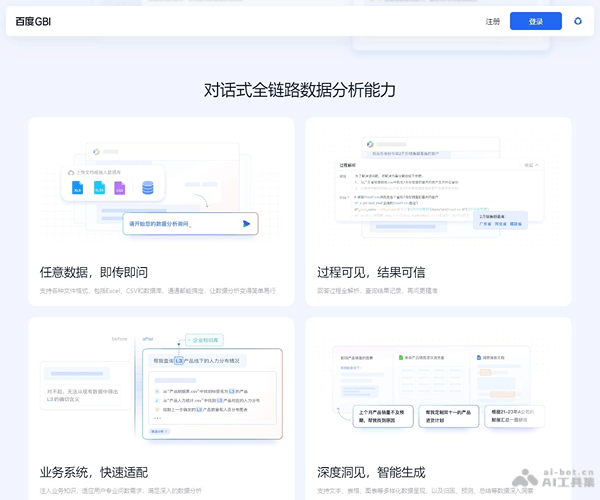The image size is (600, 500).
Task: Click the cloud upload icon
Action: pos(69,172)
